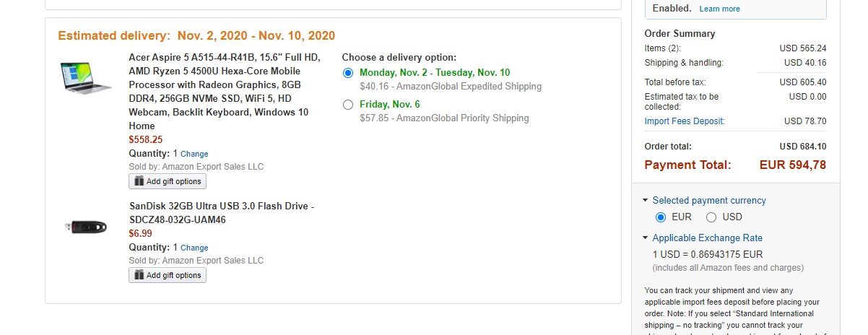Viewport: 868px width, 335px height.
Task: Select AmazonGlobal Expedited Shipping delivery option
Action: coord(349,73)
